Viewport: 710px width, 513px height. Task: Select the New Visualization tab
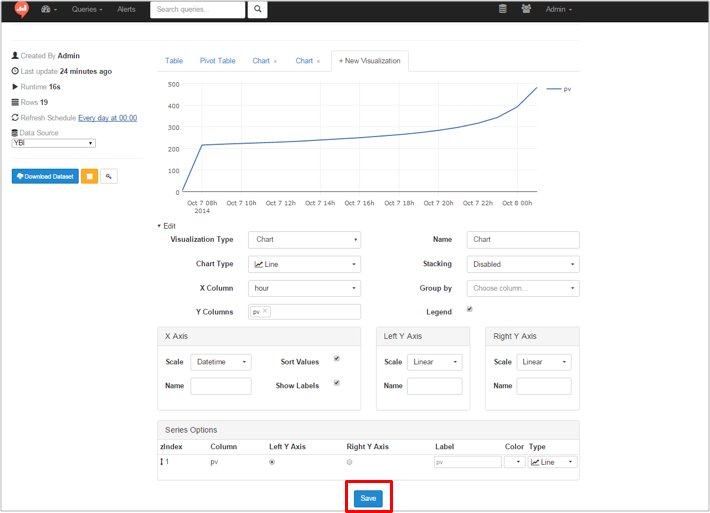click(x=370, y=61)
